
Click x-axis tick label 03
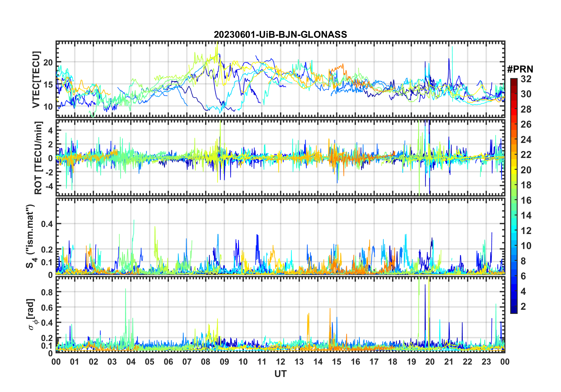pos(112,362)
